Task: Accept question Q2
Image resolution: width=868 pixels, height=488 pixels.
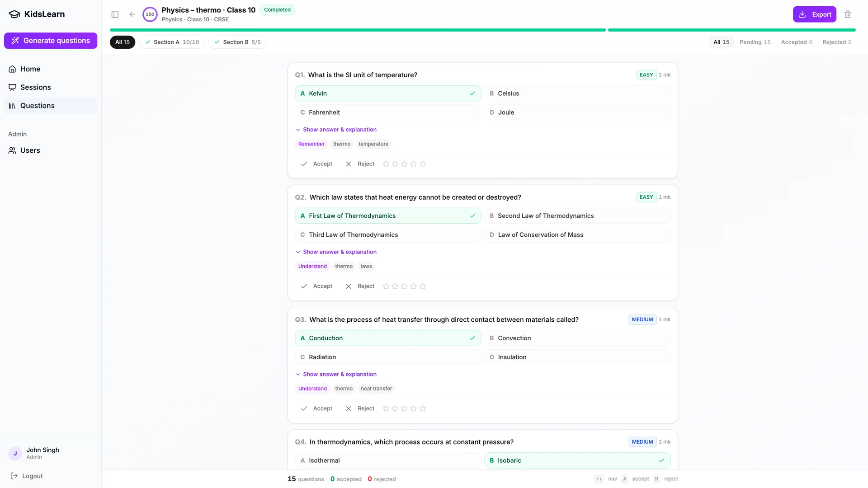Action: pos(316,286)
